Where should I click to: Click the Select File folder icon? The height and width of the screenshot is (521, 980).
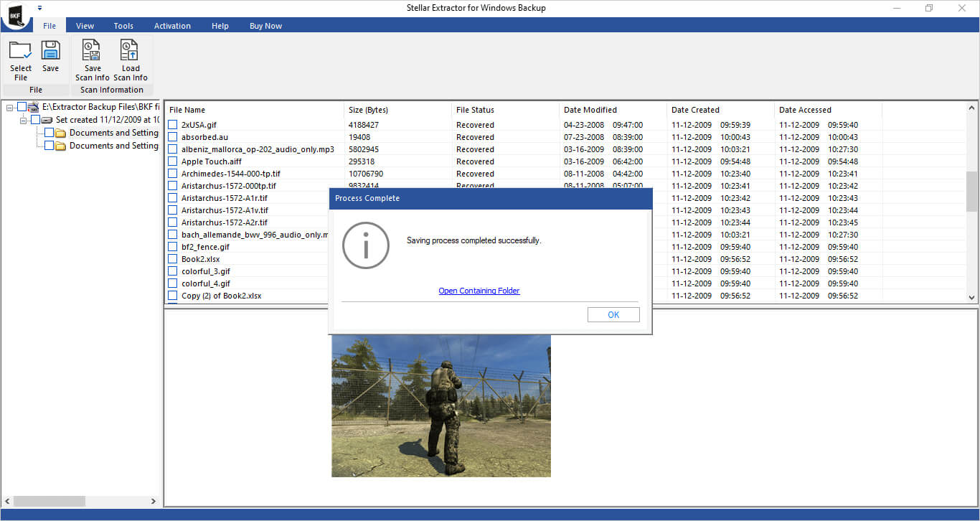20,51
